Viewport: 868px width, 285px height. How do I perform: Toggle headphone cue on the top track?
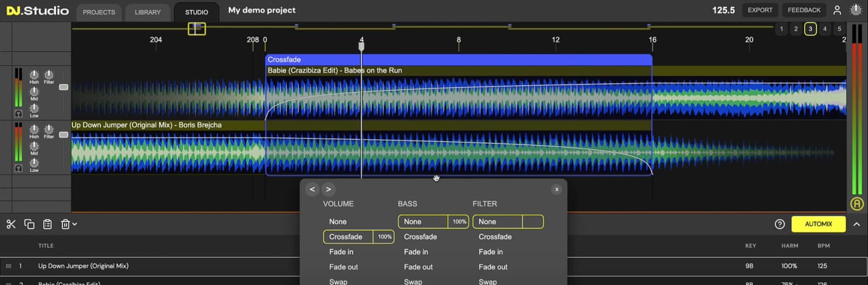pos(19,114)
